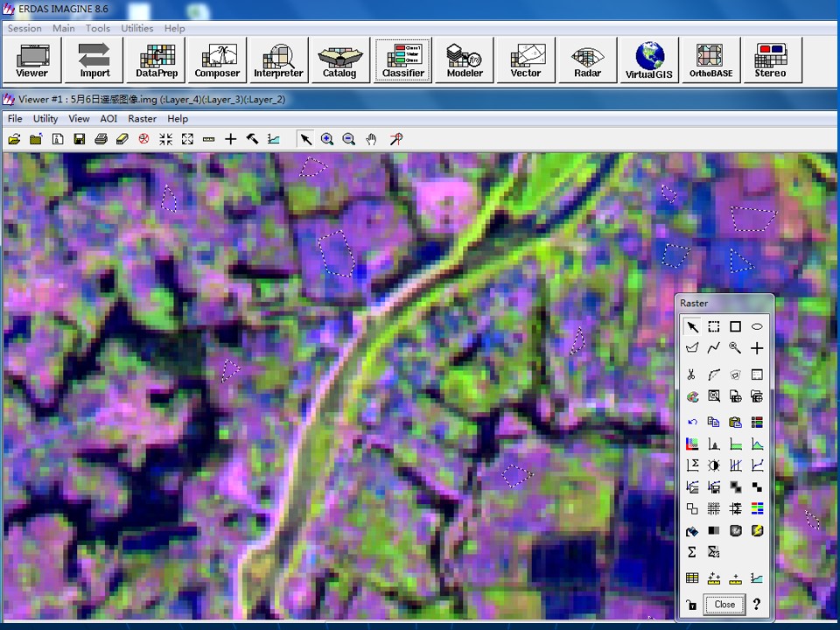The height and width of the screenshot is (630, 840).
Task: Choose the hand pan tool
Action: (371, 139)
